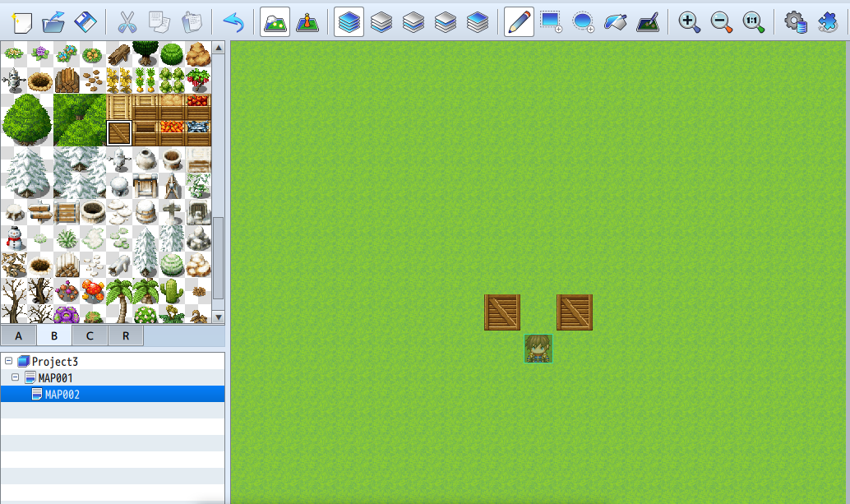Zoom out of the map
This screenshot has width=850, height=504.
[x=721, y=22]
